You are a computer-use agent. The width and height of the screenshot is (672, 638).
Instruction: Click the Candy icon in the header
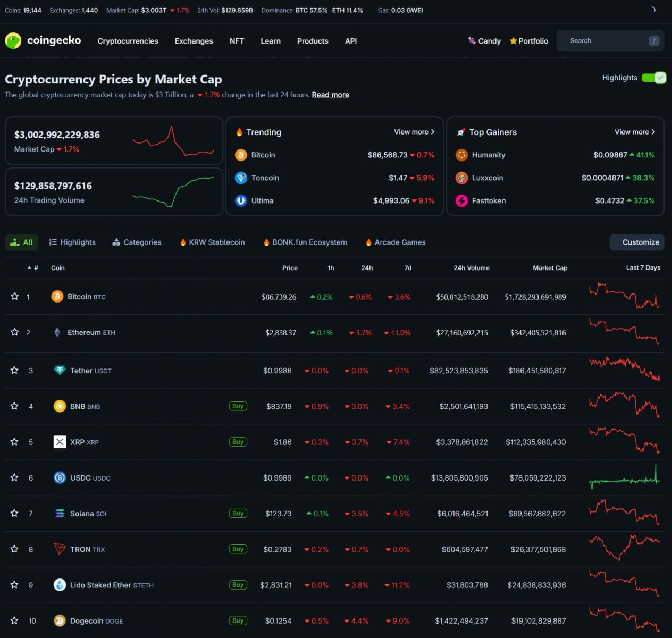tap(472, 40)
